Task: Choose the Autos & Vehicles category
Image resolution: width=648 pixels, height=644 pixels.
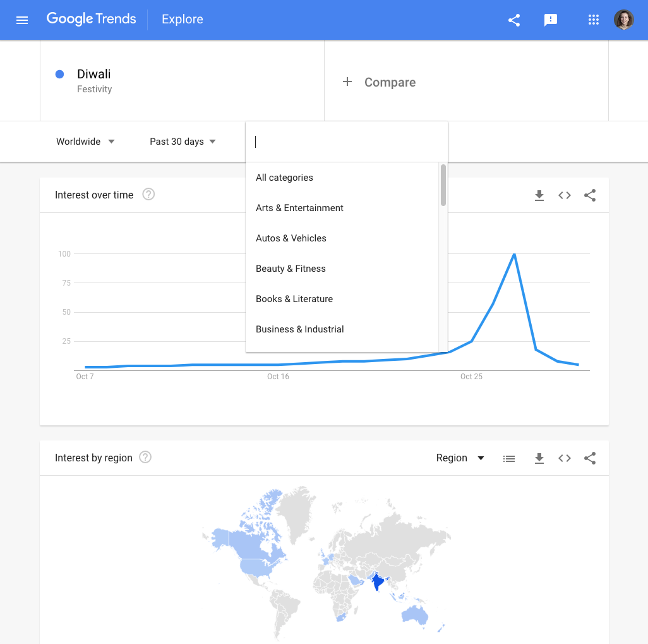Action: tap(342, 238)
